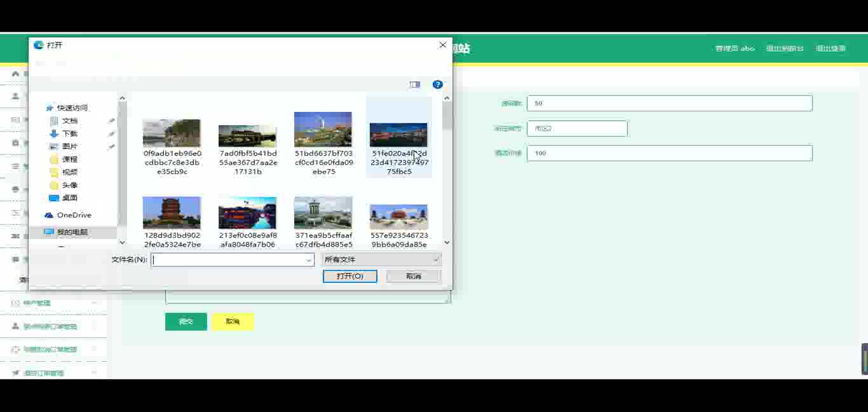Click the pin icon next to 下载
The width and height of the screenshot is (868, 412).
pyautogui.click(x=112, y=134)
